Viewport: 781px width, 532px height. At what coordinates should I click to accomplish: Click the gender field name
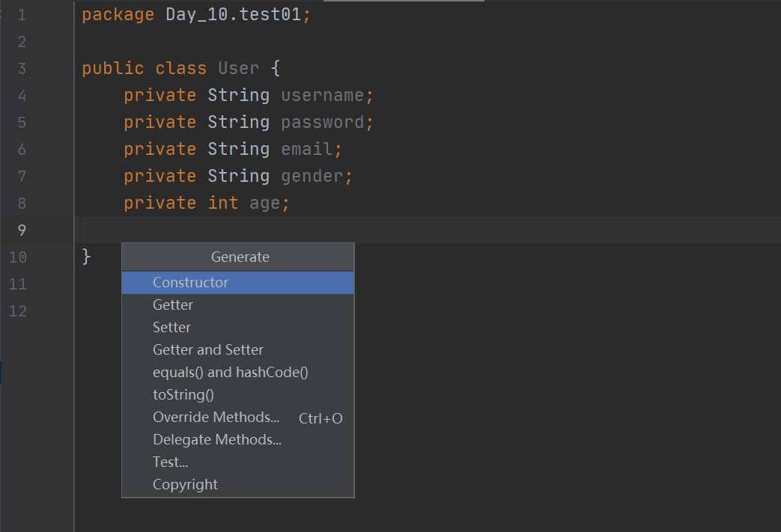312,177
